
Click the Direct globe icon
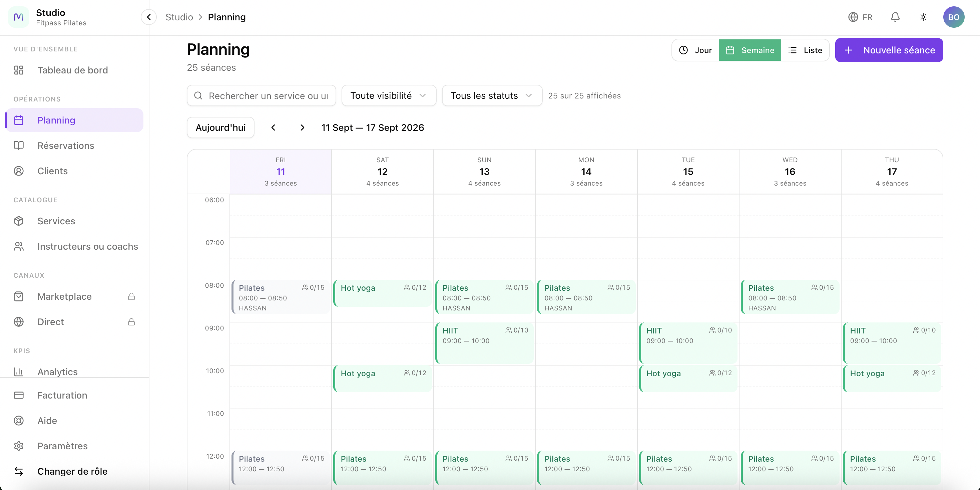coord(19,322)
